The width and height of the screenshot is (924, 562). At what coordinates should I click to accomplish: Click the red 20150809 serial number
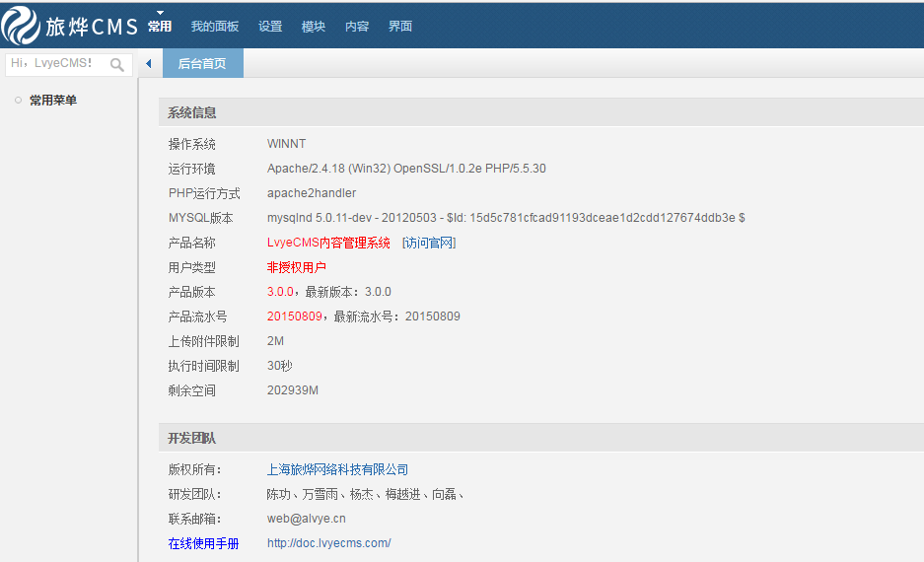(295, 316)
